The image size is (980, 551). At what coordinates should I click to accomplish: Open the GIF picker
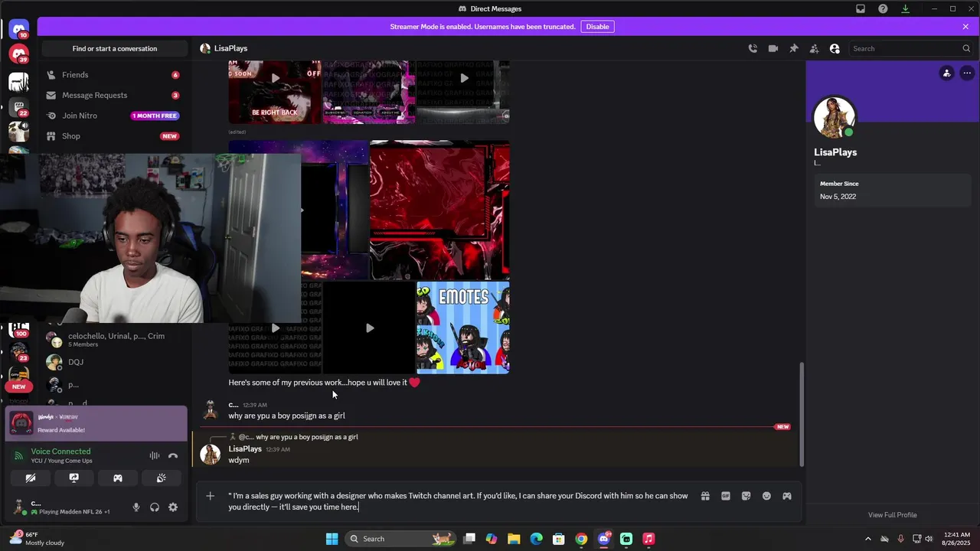coord(726,496)
